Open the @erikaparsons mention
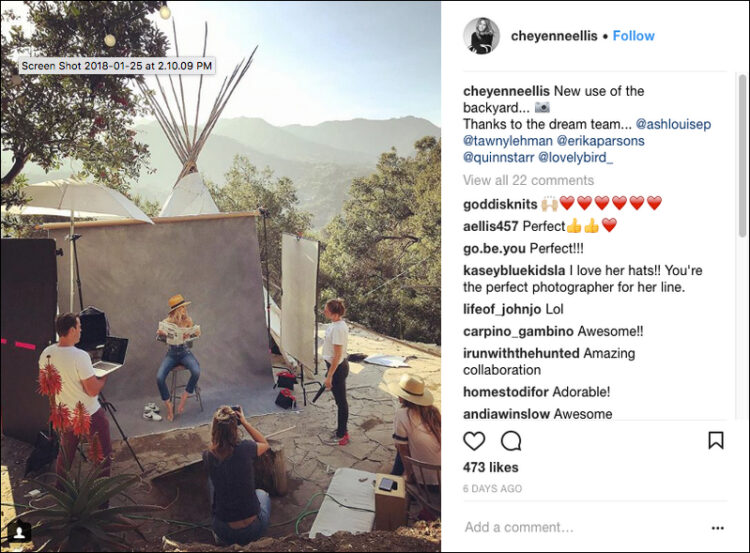750x553 pixels. click(600, 141)
